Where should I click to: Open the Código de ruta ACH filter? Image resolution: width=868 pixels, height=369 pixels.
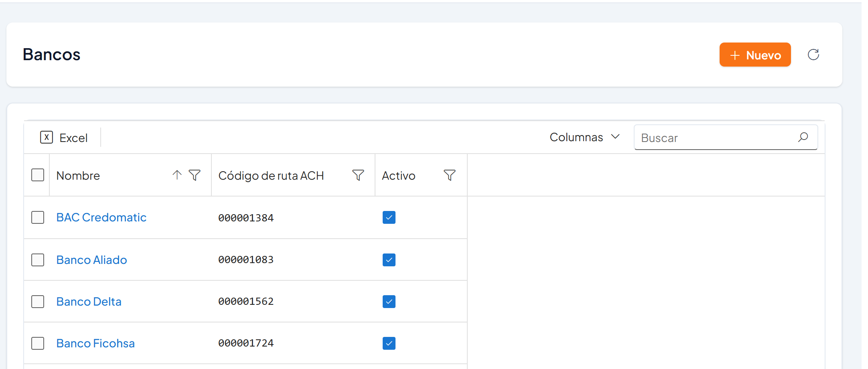tap(358, 175)
